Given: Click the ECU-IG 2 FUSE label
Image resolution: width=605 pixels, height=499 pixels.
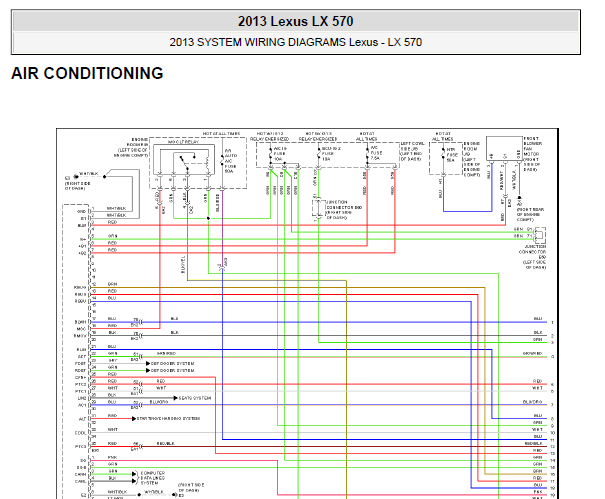Looking at the screenshot, I should 331,154.
